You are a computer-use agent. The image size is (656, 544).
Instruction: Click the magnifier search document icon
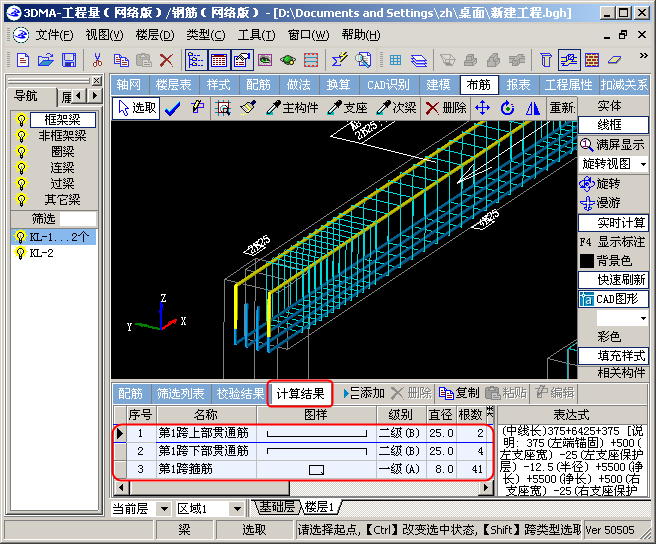pyautogui.click(x=363, y=60)
